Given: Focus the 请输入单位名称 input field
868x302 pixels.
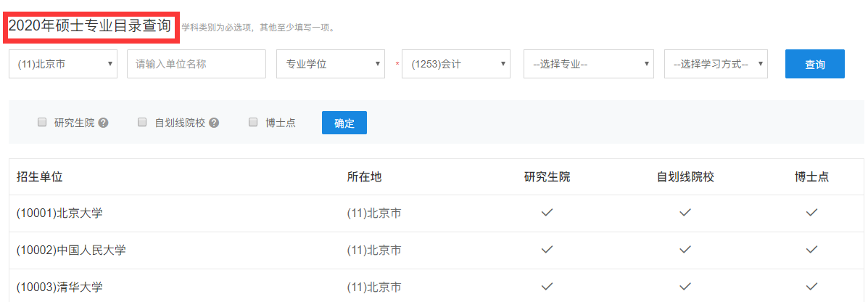Looking at the screenshot, I should click(197, 64).
